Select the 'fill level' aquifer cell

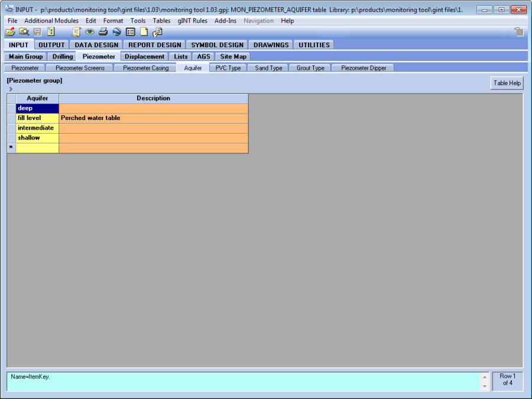point(37,118)
